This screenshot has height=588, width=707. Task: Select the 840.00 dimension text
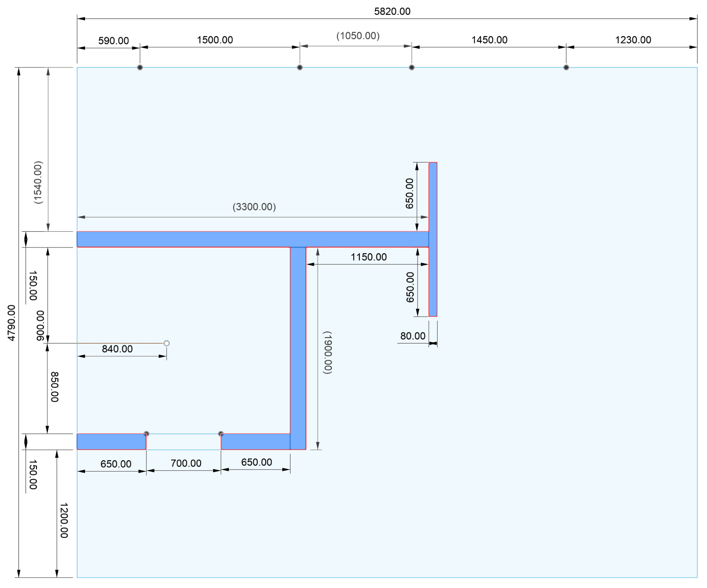[117, 349]
